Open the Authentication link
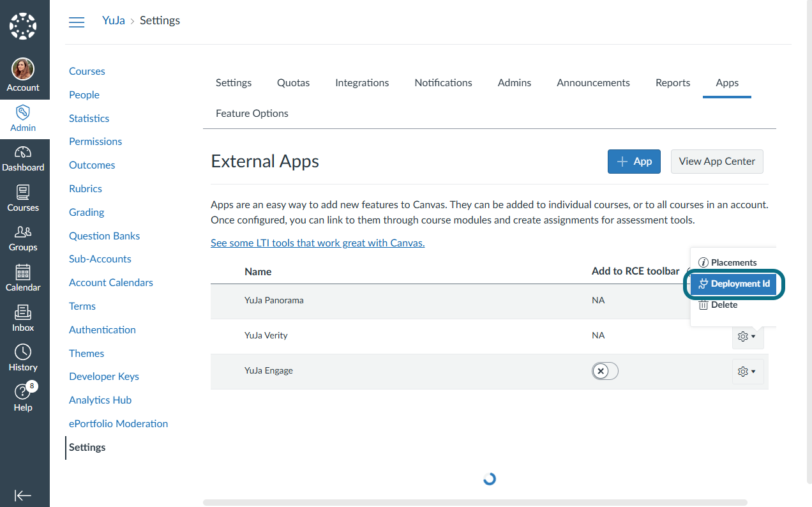The width and height of the screenshot is (812, 507). tap(102, 329)
